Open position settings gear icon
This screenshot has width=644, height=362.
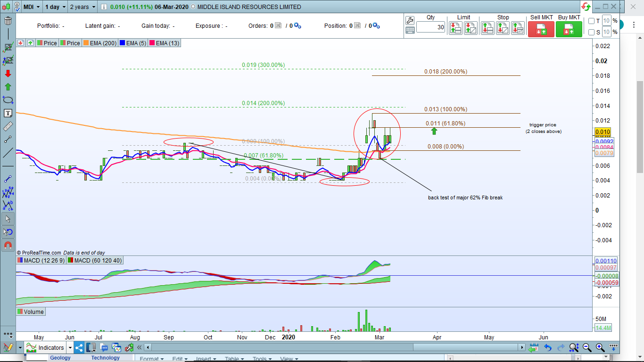tap(376, 26)
